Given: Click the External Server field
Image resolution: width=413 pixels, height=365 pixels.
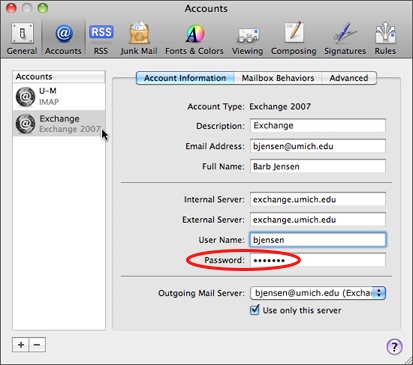Looking at the screenshot, I should (x=318, y=220).
